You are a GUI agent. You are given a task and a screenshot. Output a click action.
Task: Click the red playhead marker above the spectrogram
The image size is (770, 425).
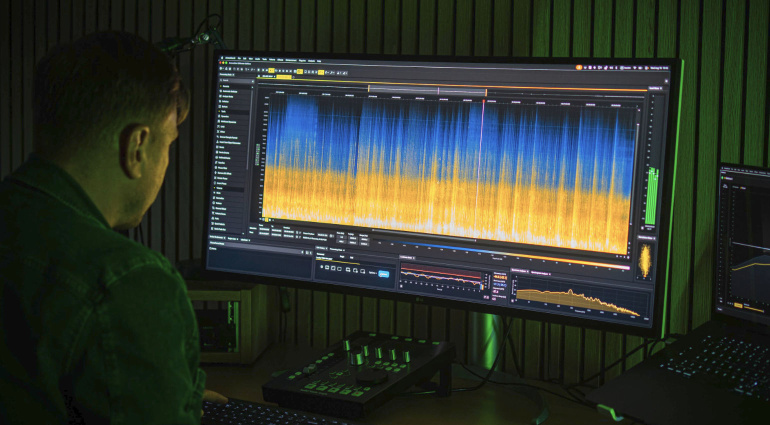point(483,101)
